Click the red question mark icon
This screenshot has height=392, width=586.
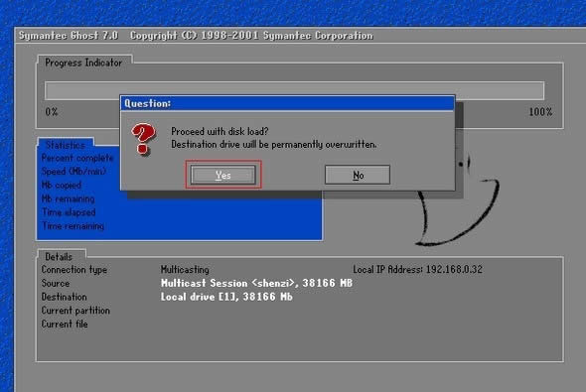pos(143,140)
